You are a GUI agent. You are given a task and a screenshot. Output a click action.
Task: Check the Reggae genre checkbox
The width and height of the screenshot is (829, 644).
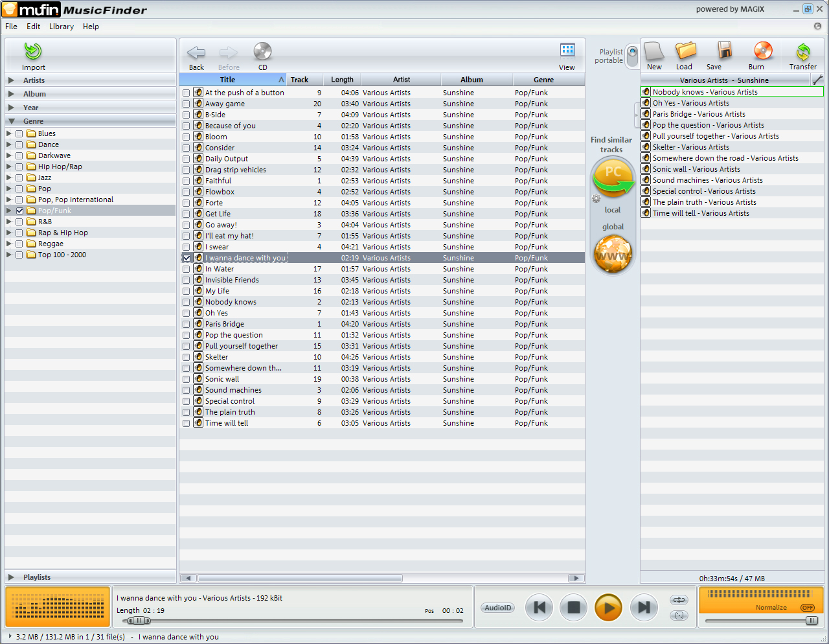coord(19,244)
